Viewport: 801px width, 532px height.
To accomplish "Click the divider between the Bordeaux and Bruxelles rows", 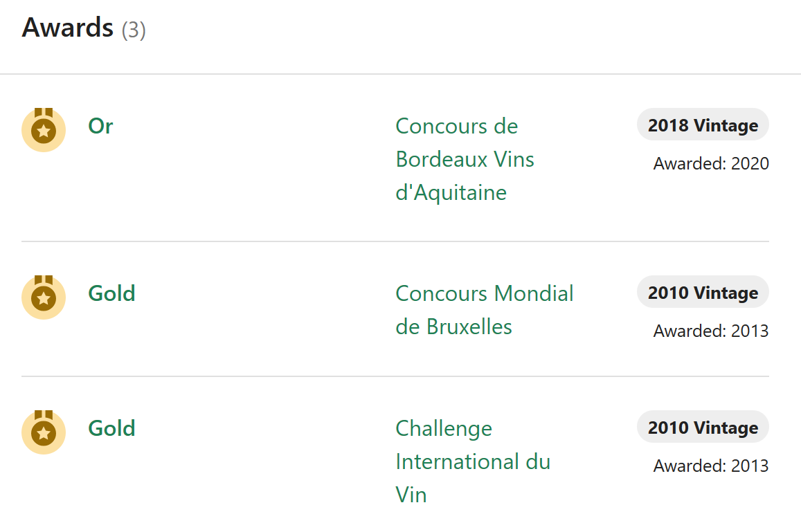I will [395, 241].
